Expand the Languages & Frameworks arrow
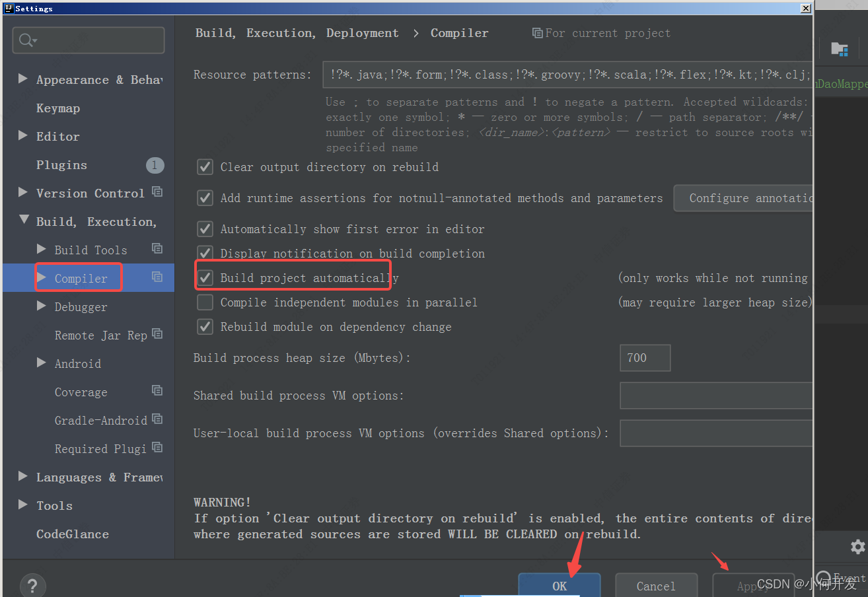This screenshot has height=597, width=868. [x=23, y=476]
